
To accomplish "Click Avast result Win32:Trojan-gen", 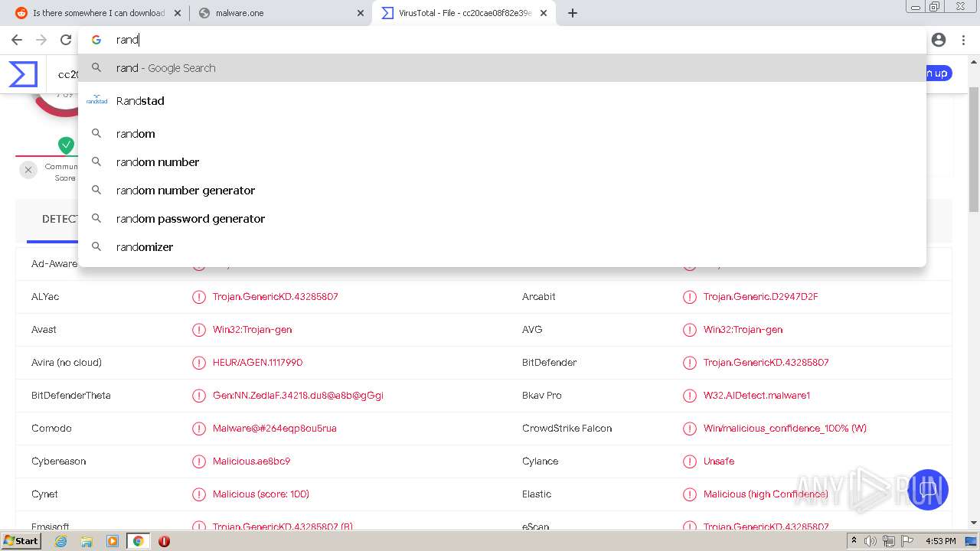I will point(253,330).
